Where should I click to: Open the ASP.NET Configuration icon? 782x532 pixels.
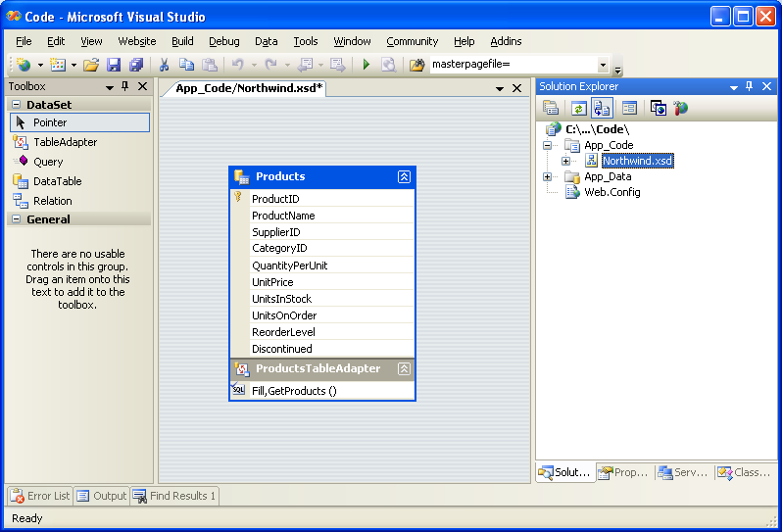point(681,109)
